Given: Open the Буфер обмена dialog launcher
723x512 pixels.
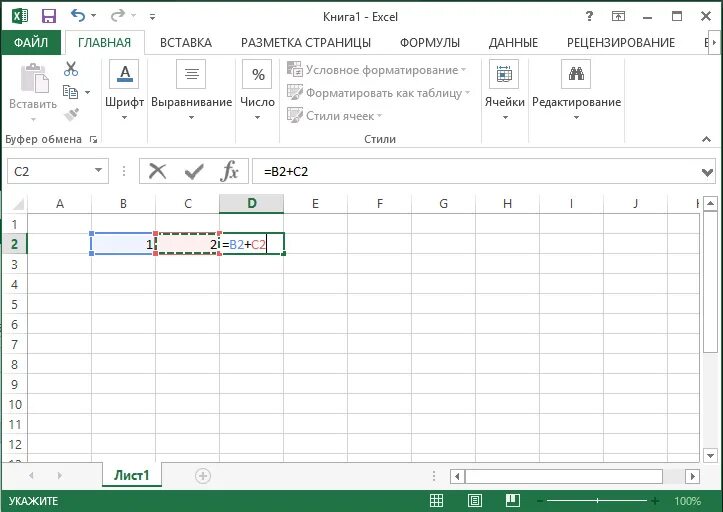Looking at the screenshot, I should click(x=94, y=139).
